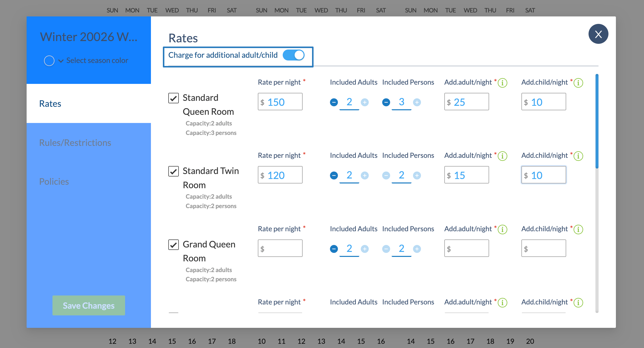
Task: Click info icon beside Grand Queen Add.adult/night
Action: tap(502, 229)
